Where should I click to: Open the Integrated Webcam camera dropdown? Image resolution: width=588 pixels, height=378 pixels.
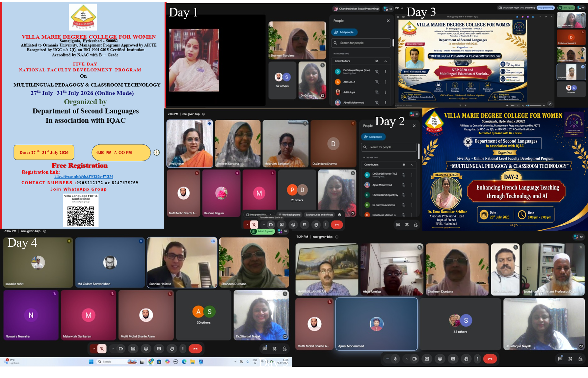(x=259, y=214)
